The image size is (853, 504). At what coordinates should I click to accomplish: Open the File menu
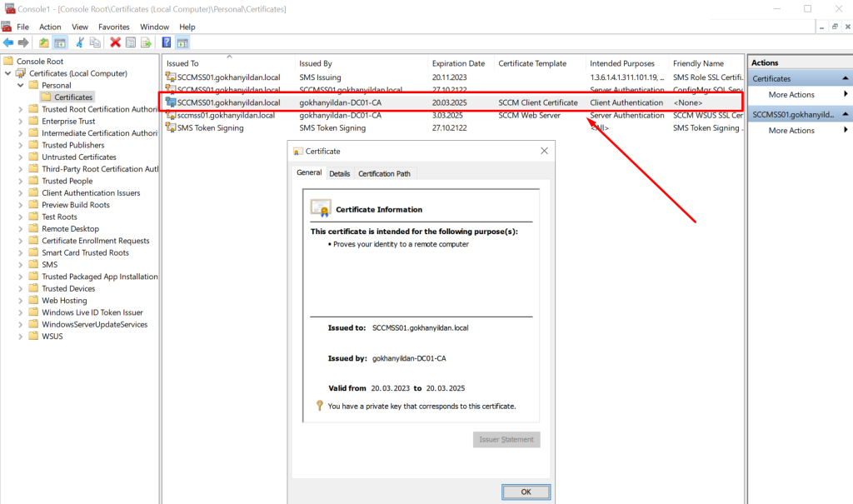22,27
